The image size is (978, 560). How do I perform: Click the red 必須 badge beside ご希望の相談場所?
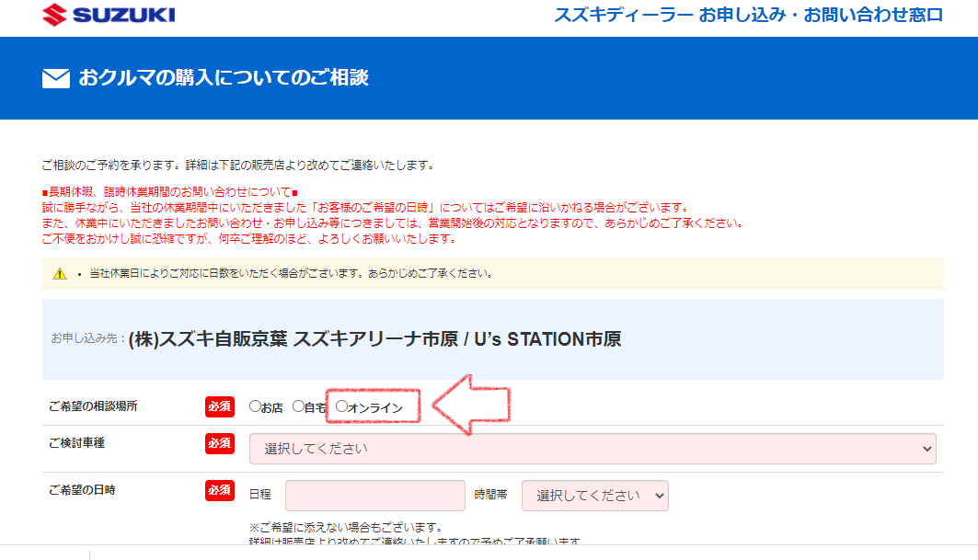coord(220,406)
